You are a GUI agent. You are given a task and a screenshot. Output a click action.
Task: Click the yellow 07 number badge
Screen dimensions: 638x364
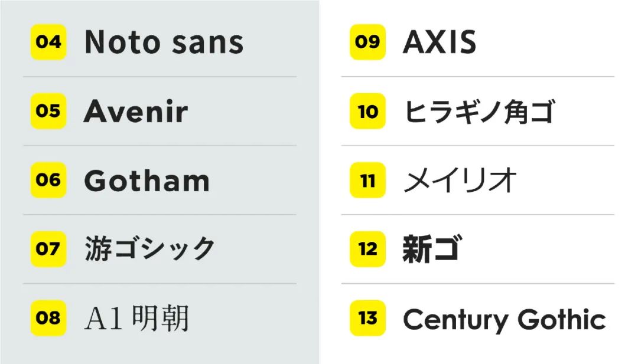click(x=48, y=249)
